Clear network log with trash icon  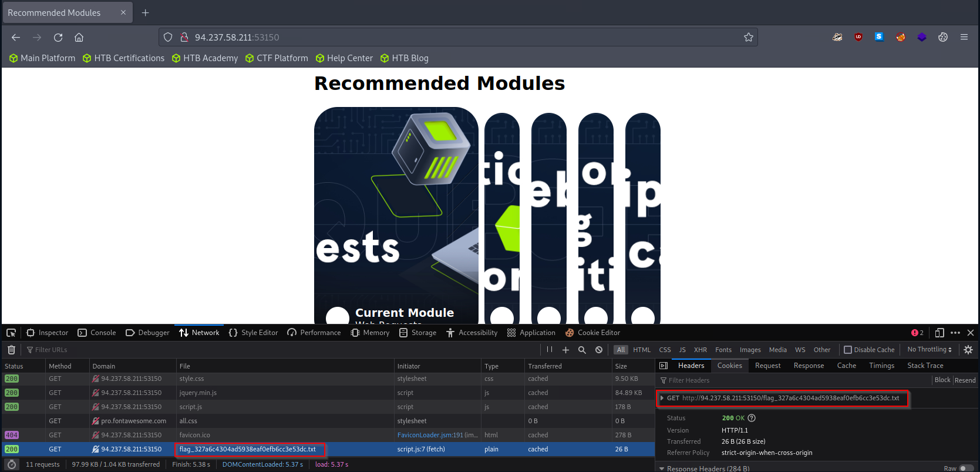(x=11, y=350)
